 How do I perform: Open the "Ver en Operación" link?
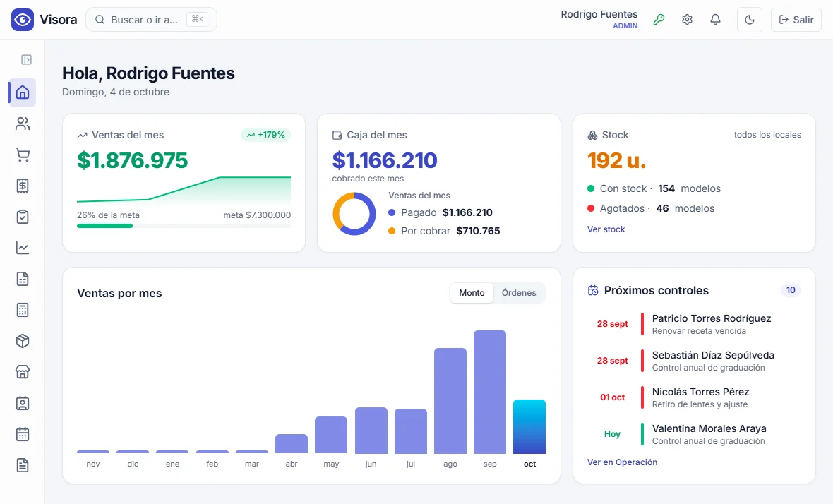pos(622,462)
